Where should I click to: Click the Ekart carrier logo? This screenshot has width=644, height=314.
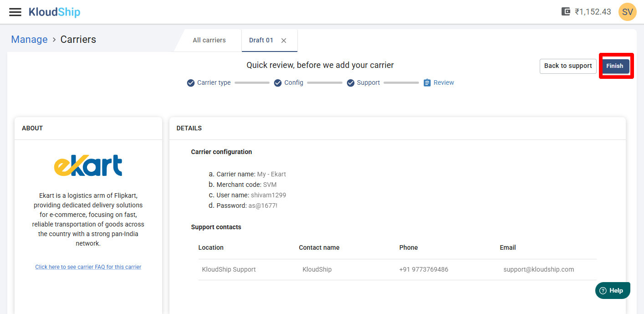pos(88,165)
